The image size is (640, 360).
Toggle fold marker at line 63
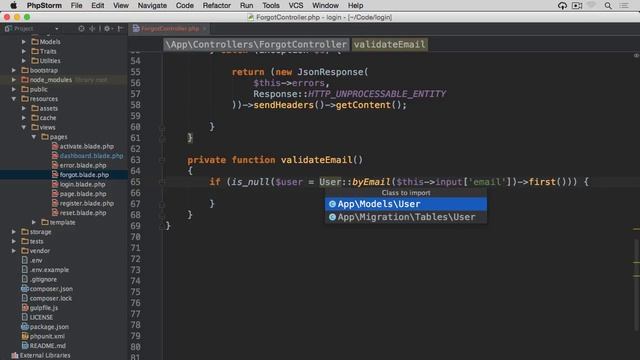pyautogui.click(x=162, y=160)
